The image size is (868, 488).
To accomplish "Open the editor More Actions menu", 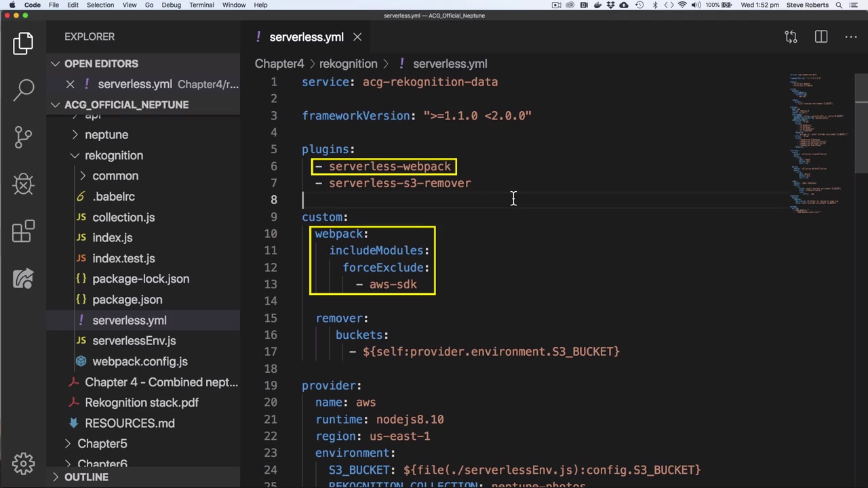I will pos(851,37).
